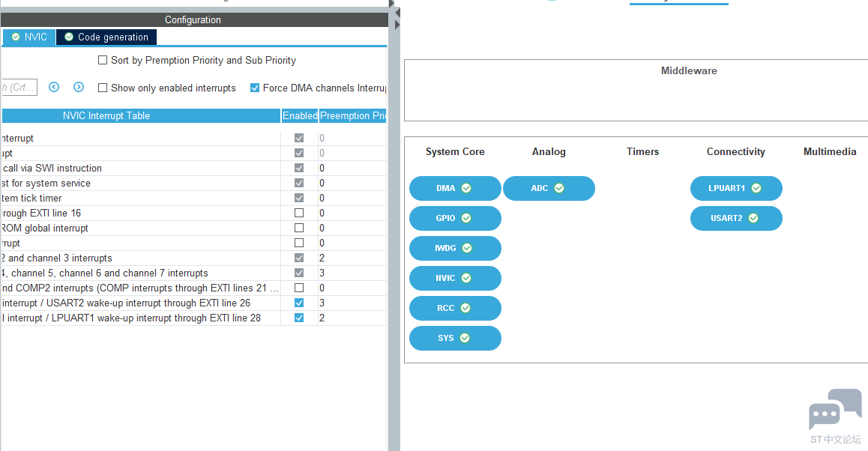
Task: Click the IWDG peripheral button
Action: point(454,248)
